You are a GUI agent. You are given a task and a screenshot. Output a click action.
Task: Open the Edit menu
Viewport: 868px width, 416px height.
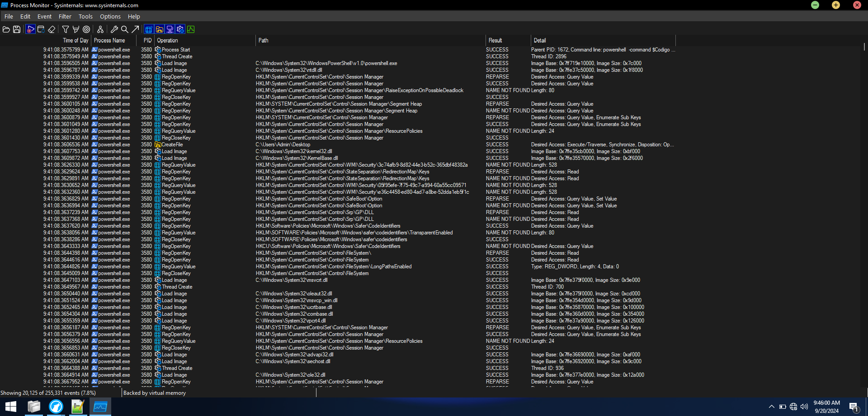[25, 16]
